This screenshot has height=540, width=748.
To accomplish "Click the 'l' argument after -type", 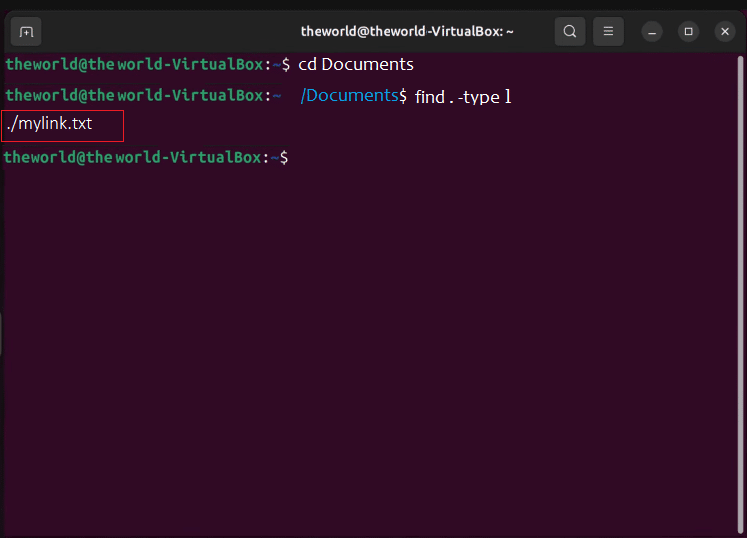I will [508, 97].
